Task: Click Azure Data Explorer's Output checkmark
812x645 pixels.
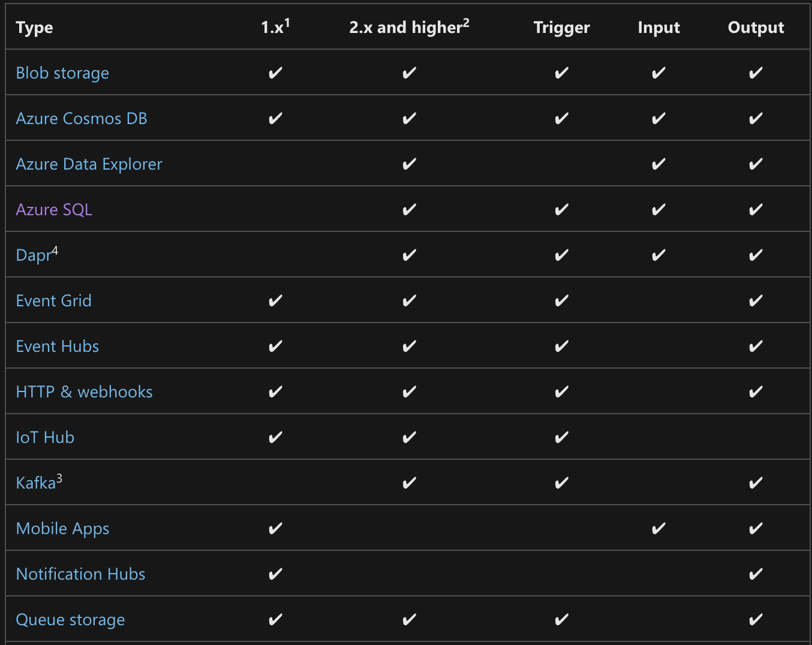Action: click(756, 164)
